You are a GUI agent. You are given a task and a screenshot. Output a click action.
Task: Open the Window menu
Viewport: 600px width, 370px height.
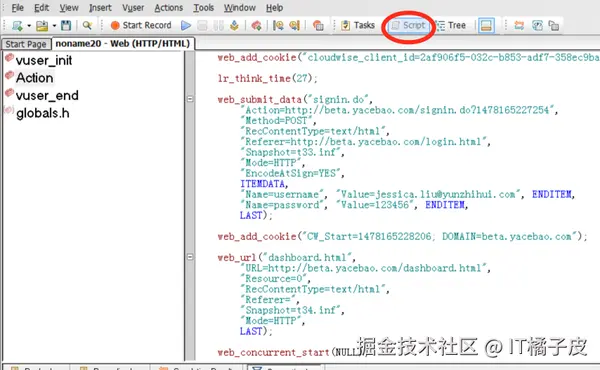240,8
